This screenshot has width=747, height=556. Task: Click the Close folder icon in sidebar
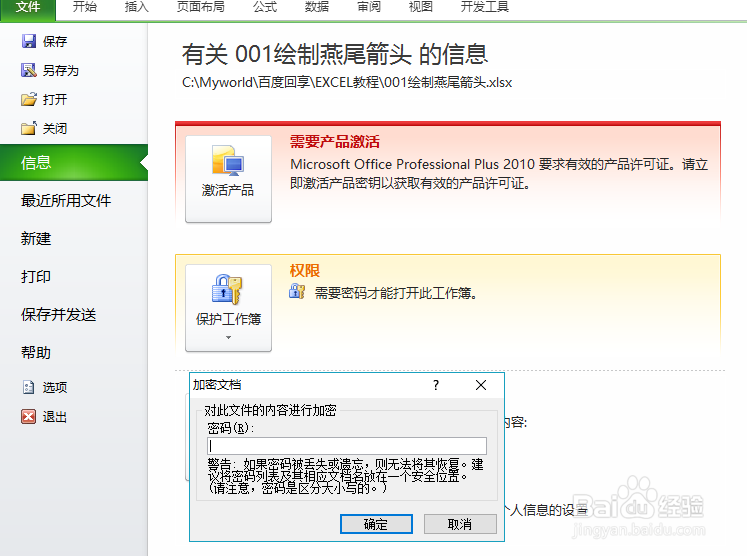click(x=29, y=128)
